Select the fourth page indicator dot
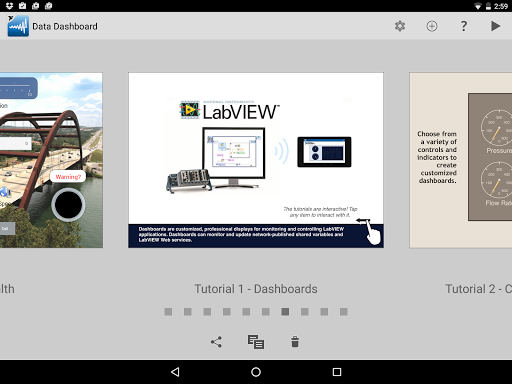The width and height of the screenshot is (512, 384). pyautogui.click(x=227, y=312)
